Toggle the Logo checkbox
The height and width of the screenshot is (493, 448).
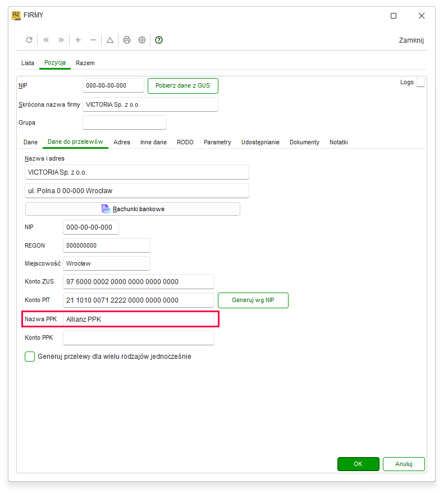[x=420, y=83]
